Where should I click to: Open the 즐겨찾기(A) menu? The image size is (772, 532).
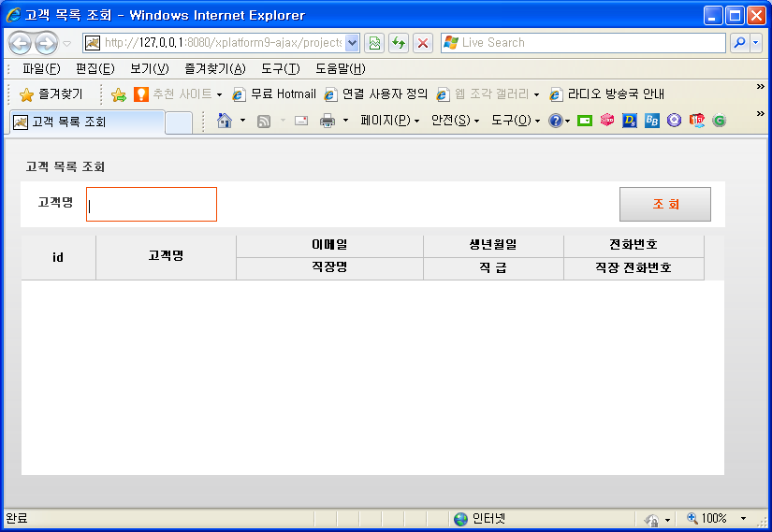215,69
